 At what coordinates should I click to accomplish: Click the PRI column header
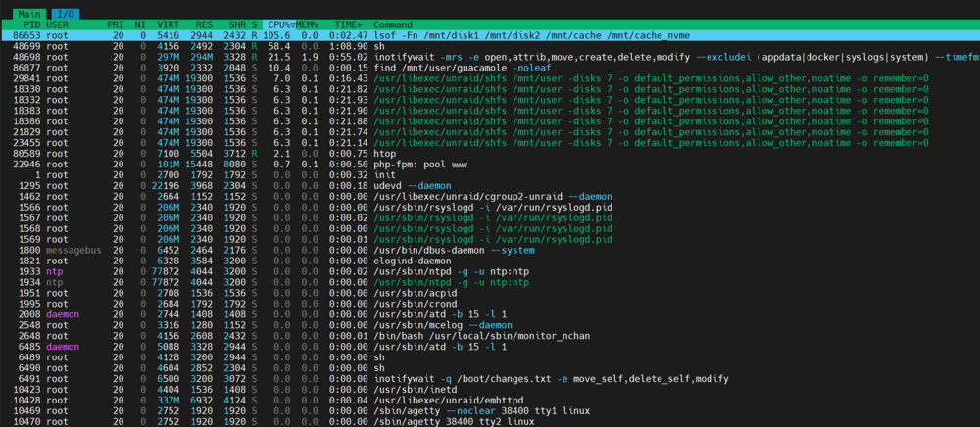tap(115, 24)
